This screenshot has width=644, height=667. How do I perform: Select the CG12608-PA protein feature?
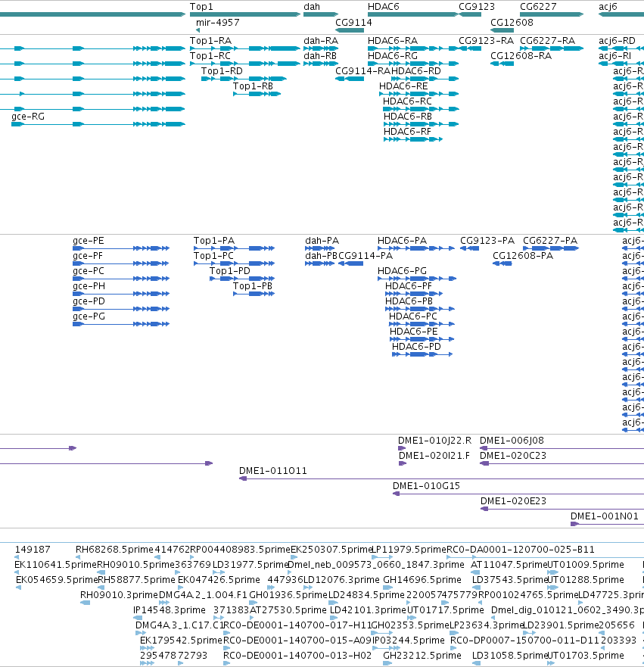tap(502, 263)
